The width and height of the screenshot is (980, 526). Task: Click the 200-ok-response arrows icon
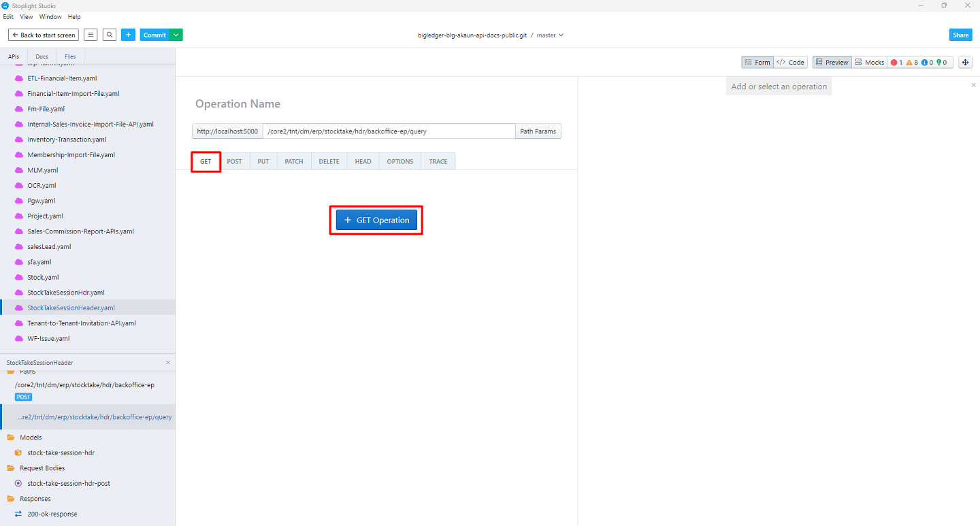18,514
